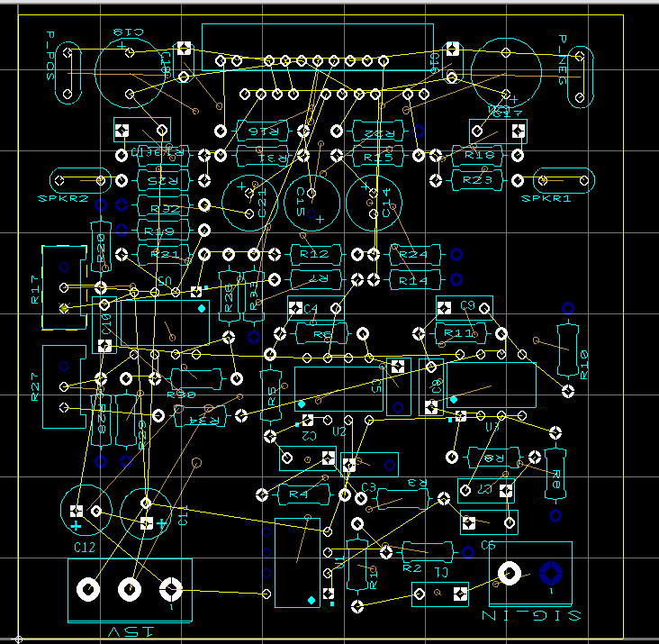Click the P_NEG power connector label
The image size is (659, 644).
[563, 60]
